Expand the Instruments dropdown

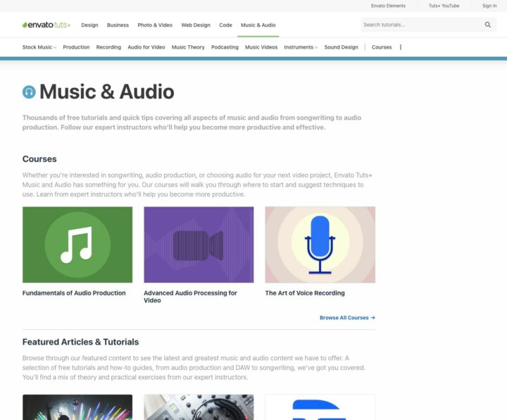pyautogui.click(x=301, y=47)
